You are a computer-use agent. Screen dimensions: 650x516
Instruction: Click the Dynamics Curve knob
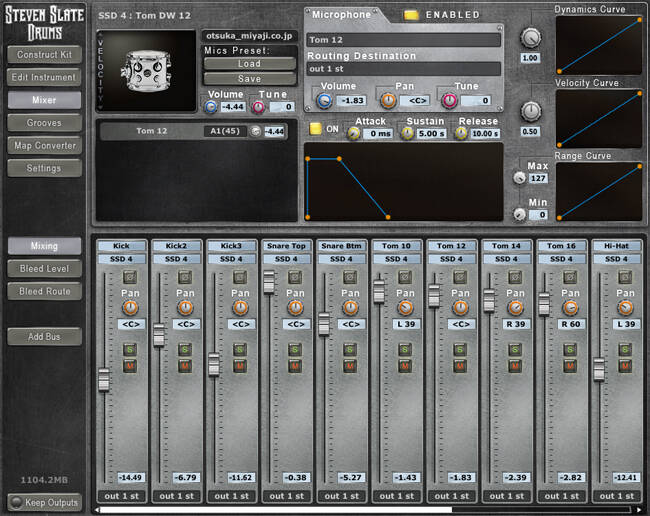530,39
